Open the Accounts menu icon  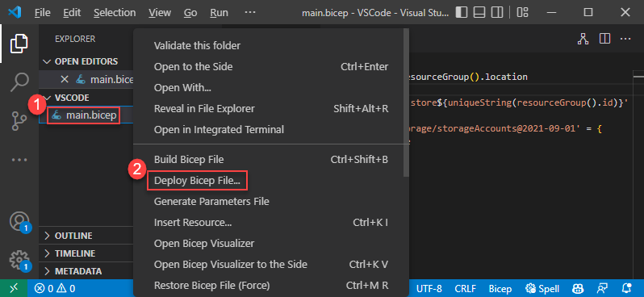click(x=19, y=222)
